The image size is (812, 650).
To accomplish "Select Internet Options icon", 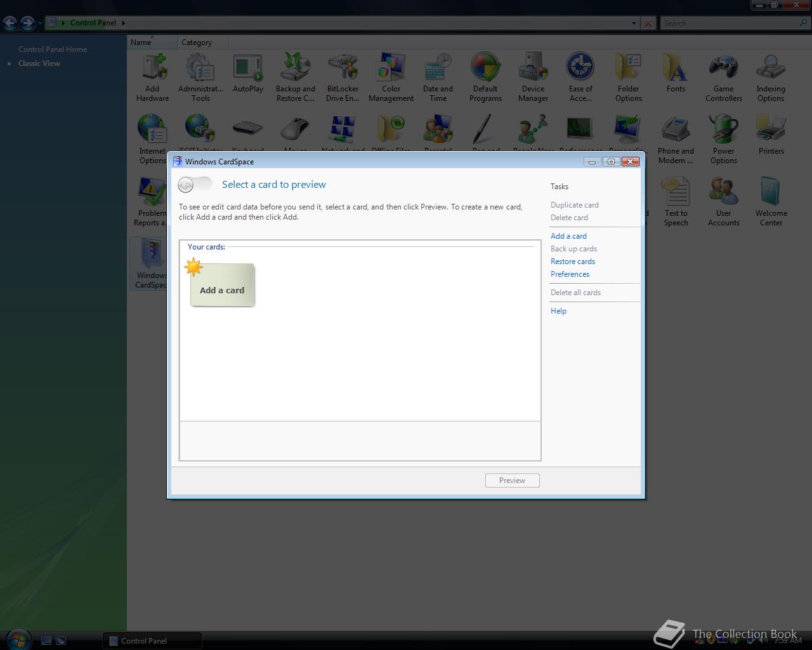I will 152,139.
